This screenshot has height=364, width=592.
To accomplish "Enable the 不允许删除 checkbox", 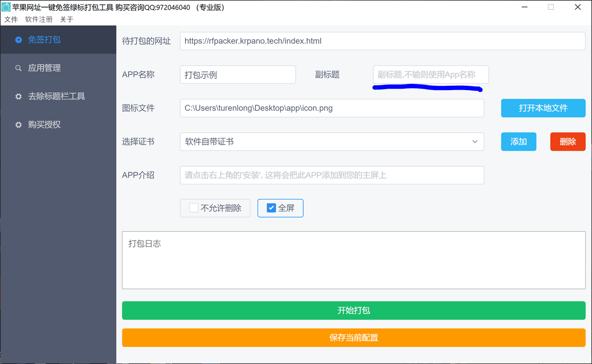I will pyautogui.click(x=194, y=208).
